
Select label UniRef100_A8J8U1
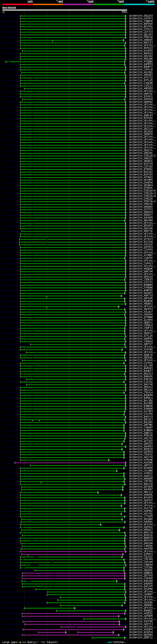coord(141,72)
